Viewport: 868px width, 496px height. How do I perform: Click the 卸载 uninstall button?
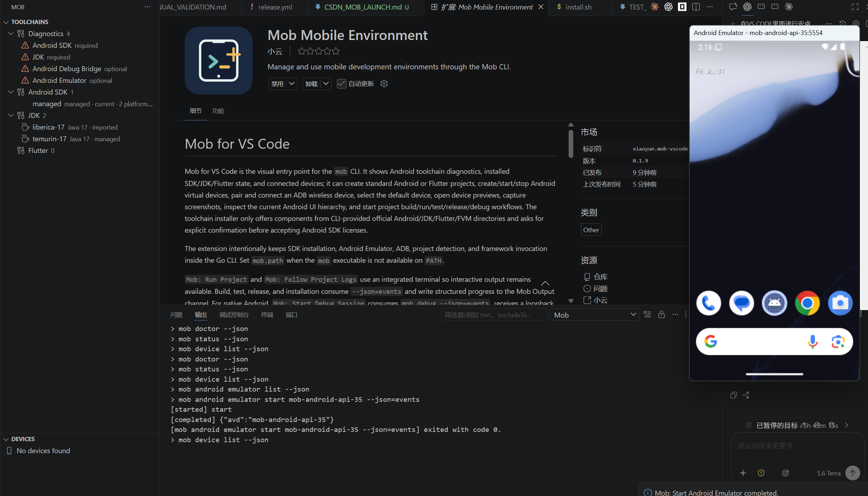pyautogui.click(x=311, y=84)
